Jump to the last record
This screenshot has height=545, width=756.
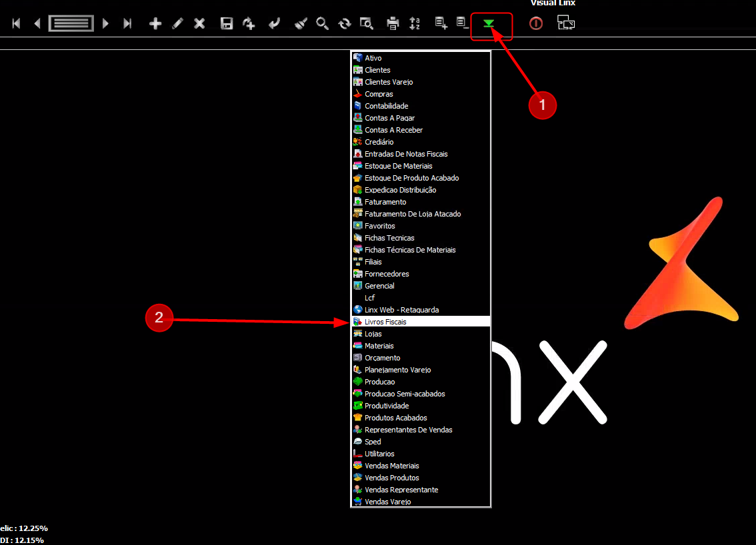[127, 23]
